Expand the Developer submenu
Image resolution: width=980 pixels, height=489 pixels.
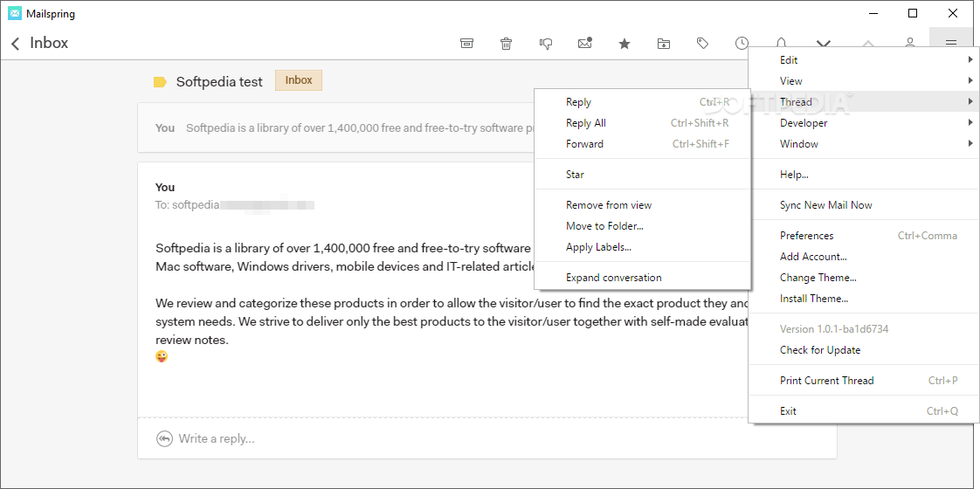coord(864,123)
